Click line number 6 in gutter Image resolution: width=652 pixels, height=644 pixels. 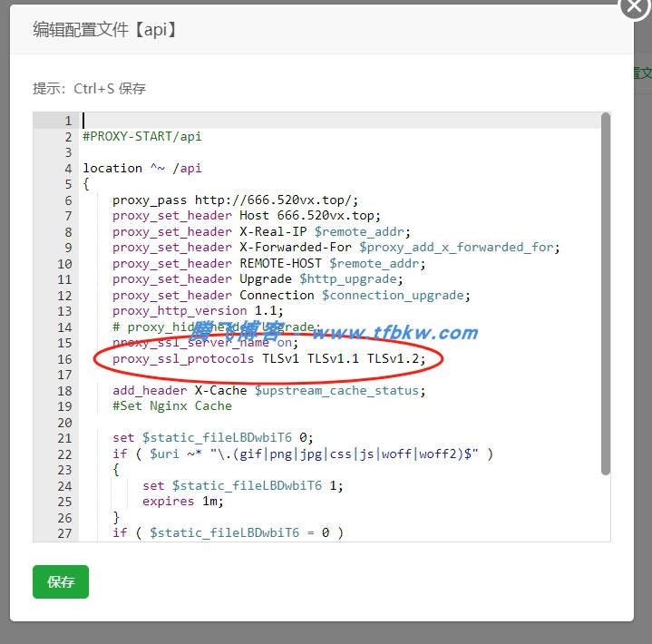68,200
